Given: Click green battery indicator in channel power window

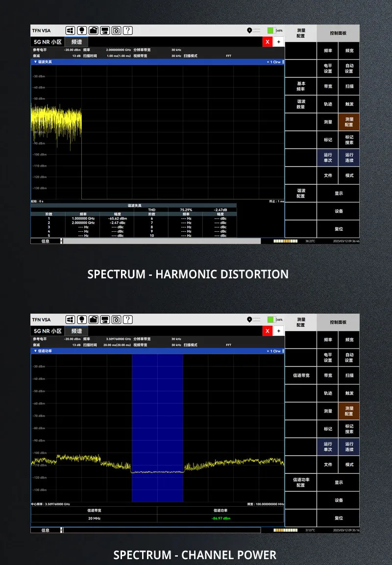Looking at the screenshot, I should [270, 319].
